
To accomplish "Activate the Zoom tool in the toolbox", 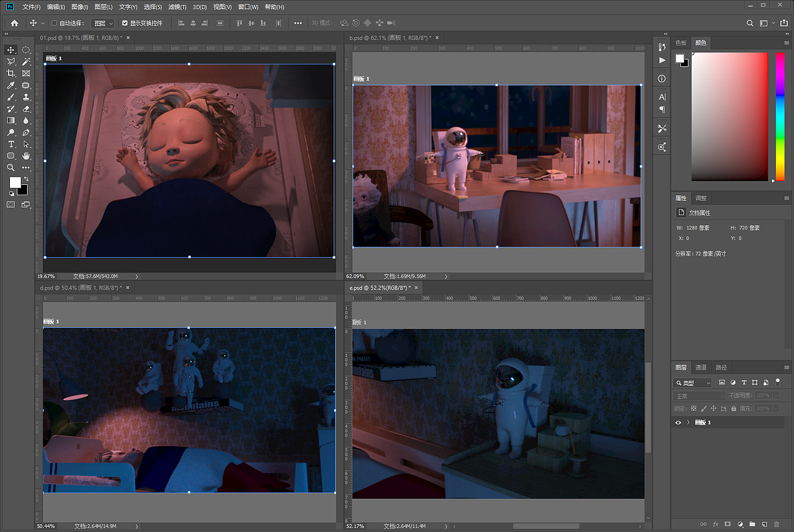I will (x=11, y=167).
